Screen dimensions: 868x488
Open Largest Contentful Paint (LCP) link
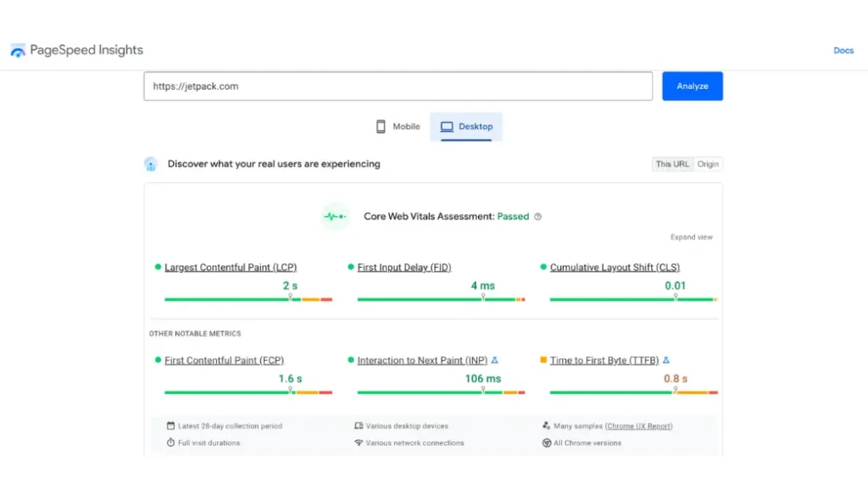tap(231, 267)
